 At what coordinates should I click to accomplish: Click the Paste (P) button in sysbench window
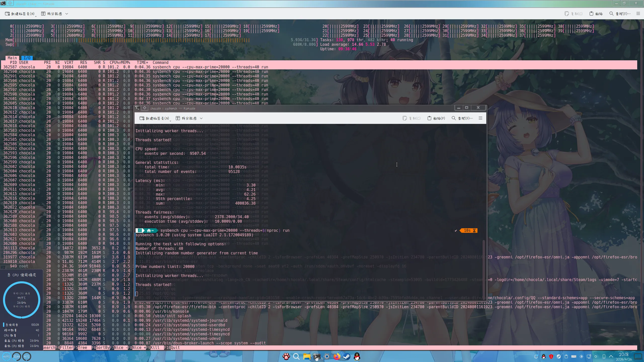pos(436,118)
